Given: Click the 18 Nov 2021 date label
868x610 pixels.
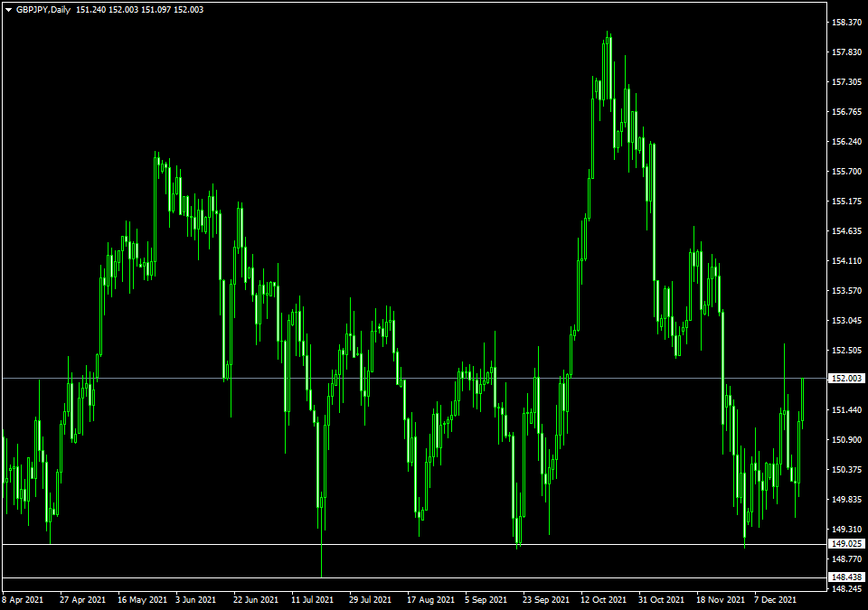Looking at the screenshot, I should (721, 599).
